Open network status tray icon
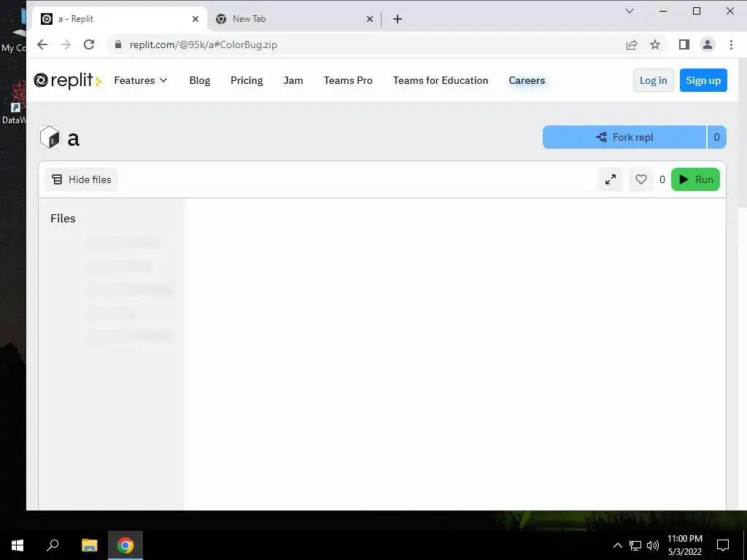This screenshot has height=560, width=747. (x=635, y=545)
